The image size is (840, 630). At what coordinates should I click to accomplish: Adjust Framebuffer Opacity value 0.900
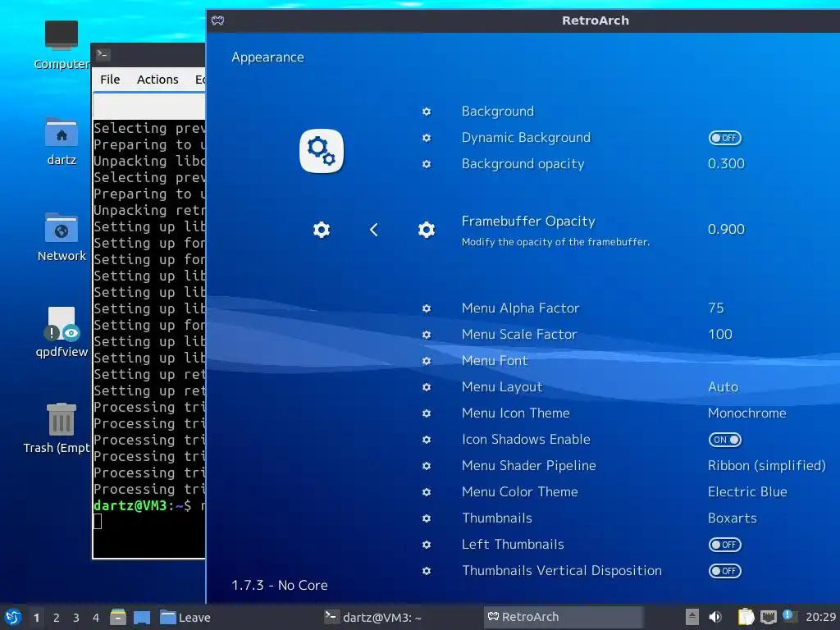coord(726,230)
